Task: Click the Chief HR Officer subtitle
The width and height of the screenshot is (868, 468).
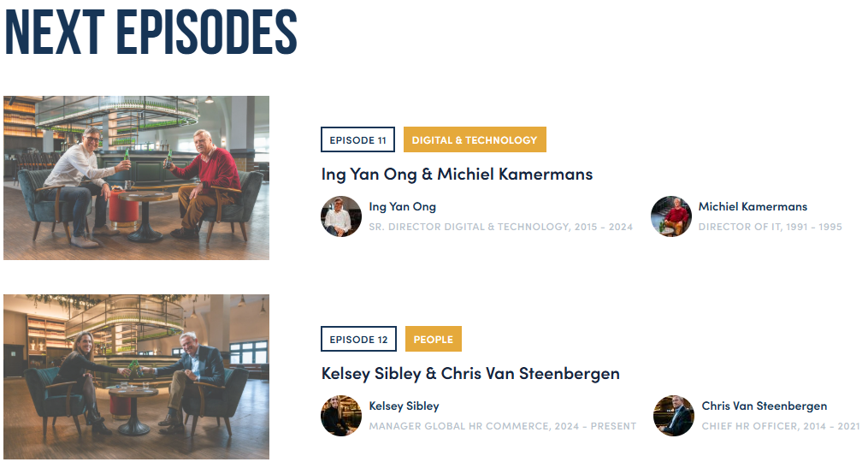Action: 781,426
